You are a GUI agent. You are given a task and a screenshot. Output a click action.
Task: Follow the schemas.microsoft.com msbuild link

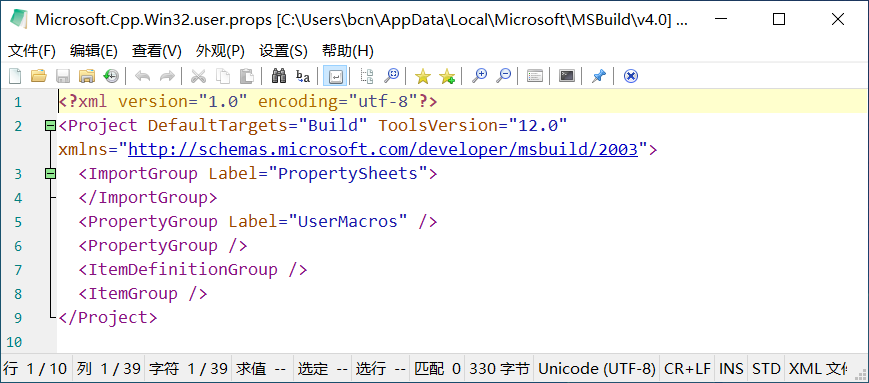[383, 150]
